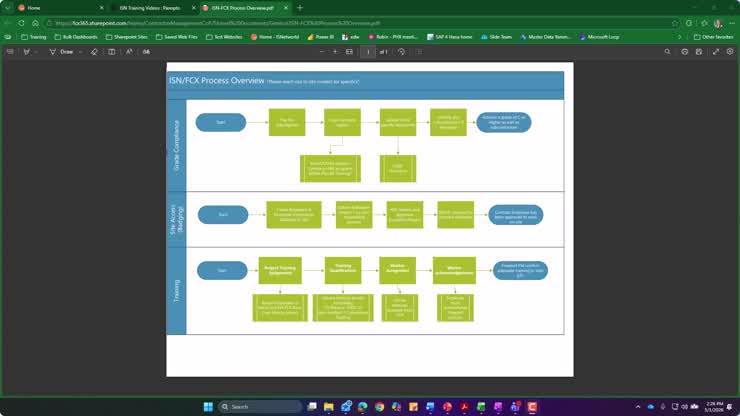The image size is (740, 416).
Task: Activate the Draw tool
Action: click(x=61, y=52)
